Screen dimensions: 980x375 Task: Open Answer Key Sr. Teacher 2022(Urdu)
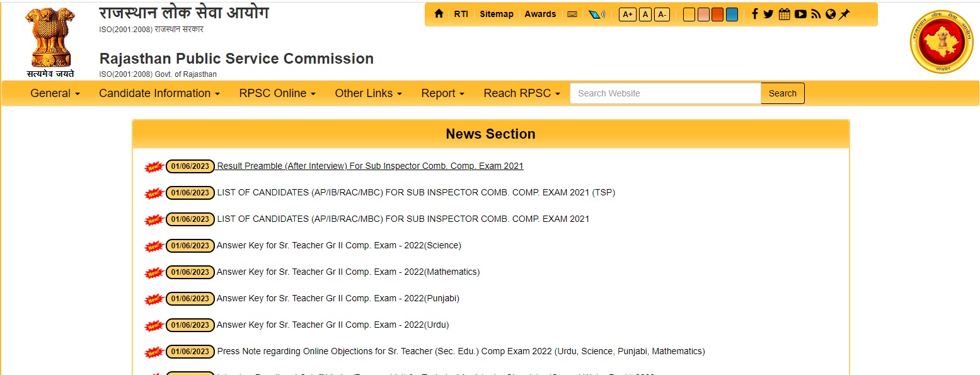(x=333, y=325)
